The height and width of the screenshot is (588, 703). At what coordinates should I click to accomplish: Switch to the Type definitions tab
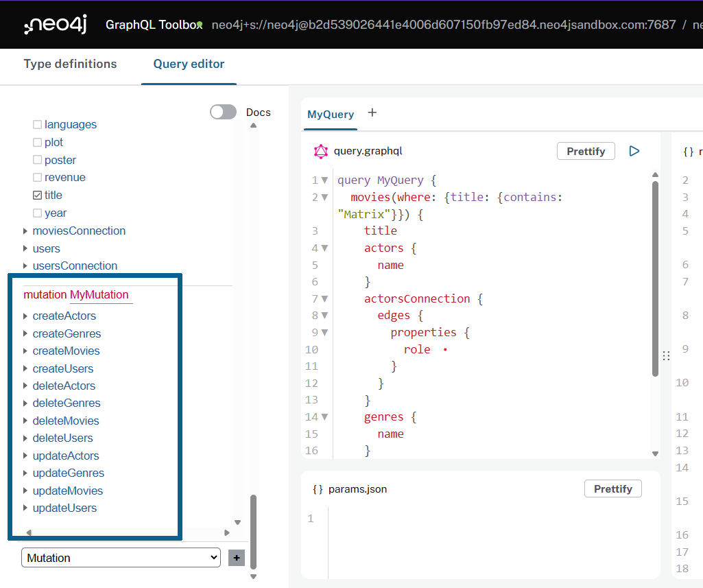click(71, 64)
